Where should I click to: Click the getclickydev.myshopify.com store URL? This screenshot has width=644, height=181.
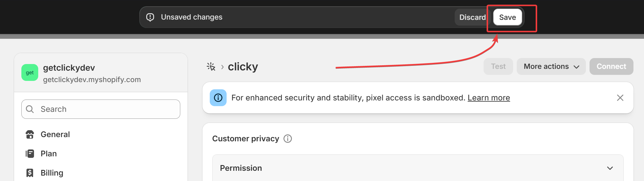pos(92,80)
